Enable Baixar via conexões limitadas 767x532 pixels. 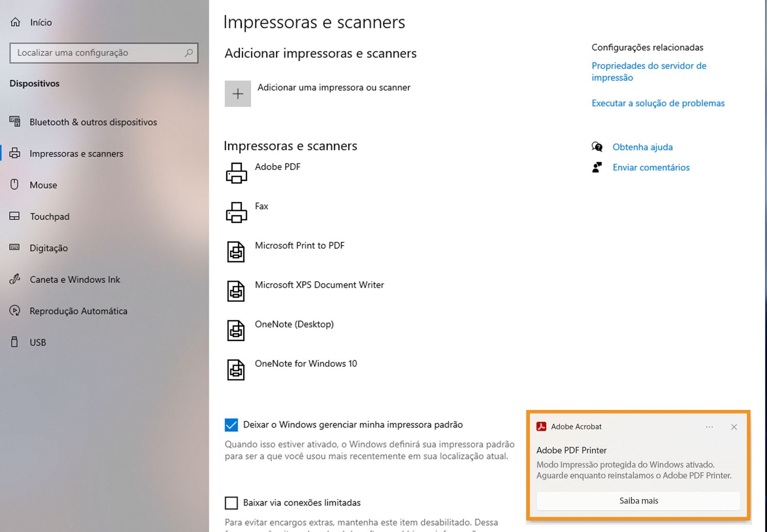coord(231,502)
